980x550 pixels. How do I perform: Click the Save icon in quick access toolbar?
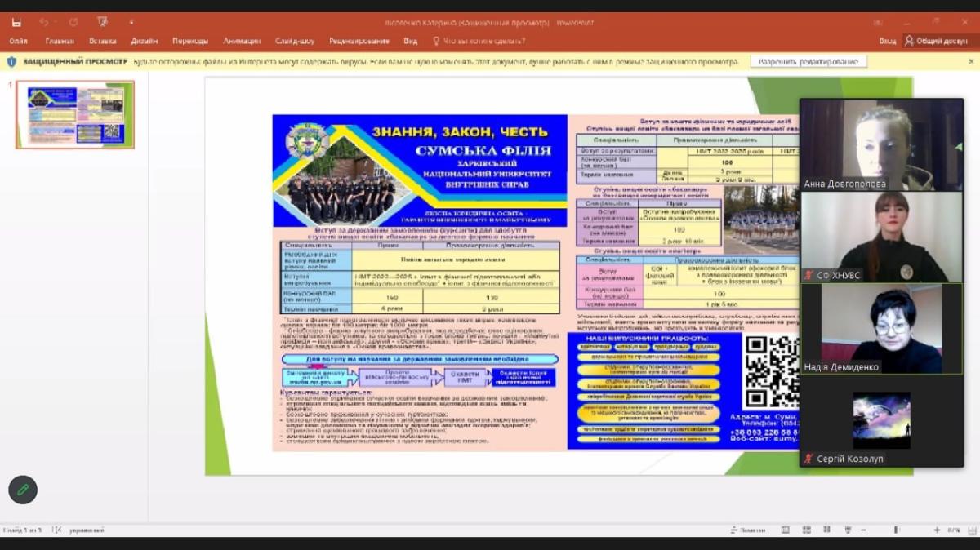tap(16, 22)
